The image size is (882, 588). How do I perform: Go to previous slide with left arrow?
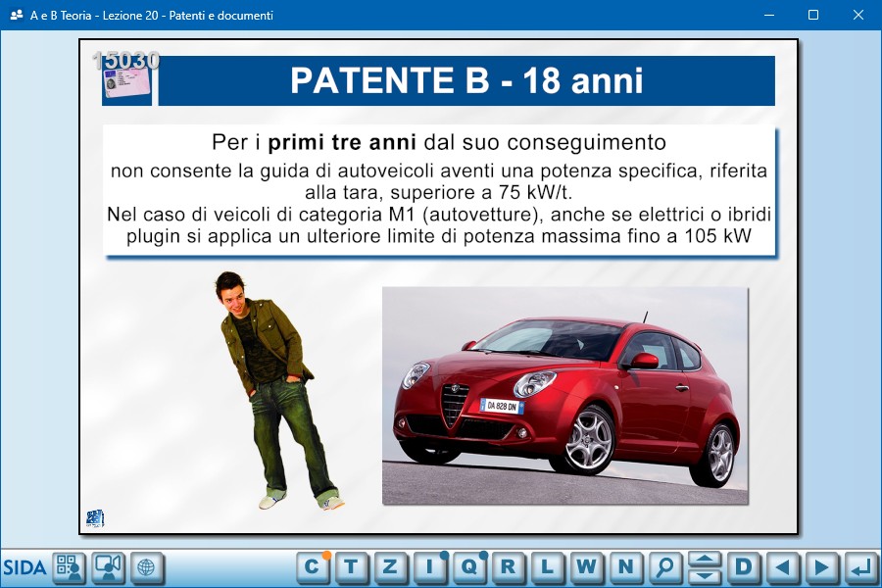(783, 566)
